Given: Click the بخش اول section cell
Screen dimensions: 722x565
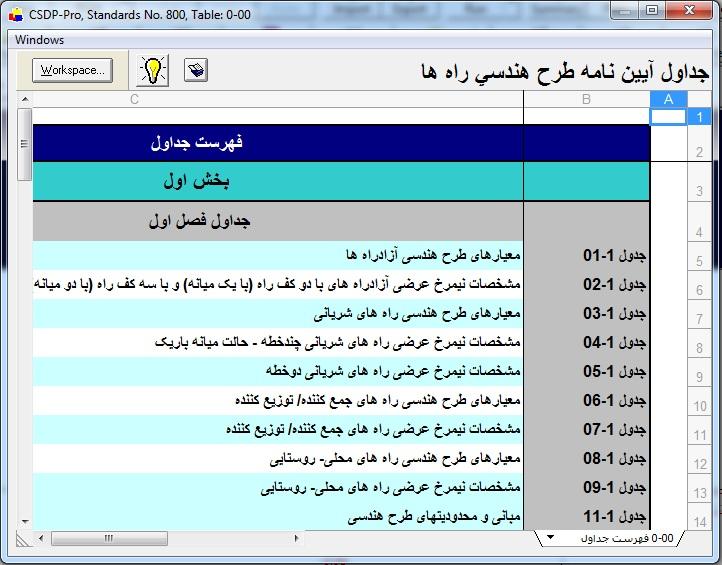Looking at the screenshot, I should pyautogui.click(x=278, y=181).
